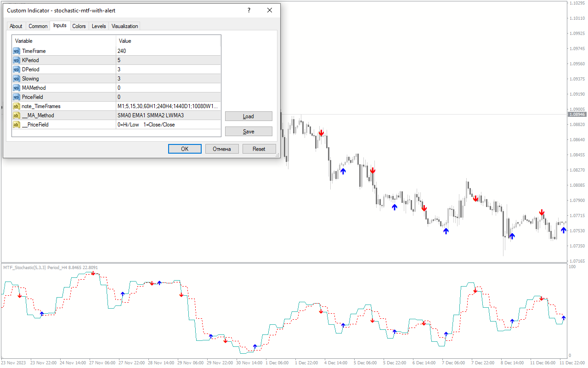This screenshot has height=368, width=588.
Task: Open the Common tab
Action: [38, 26]
